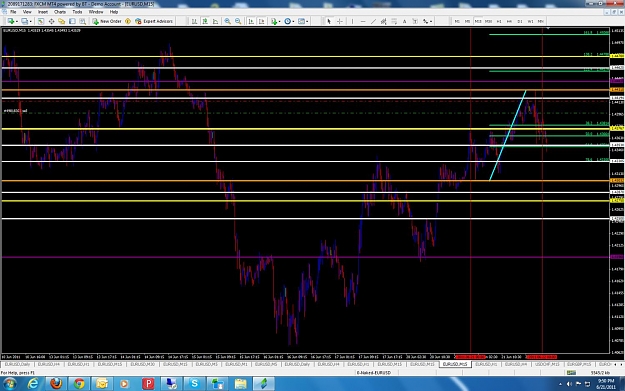Open the Window menu
Viewport: 625px width, 391px height.
(96, 12)
